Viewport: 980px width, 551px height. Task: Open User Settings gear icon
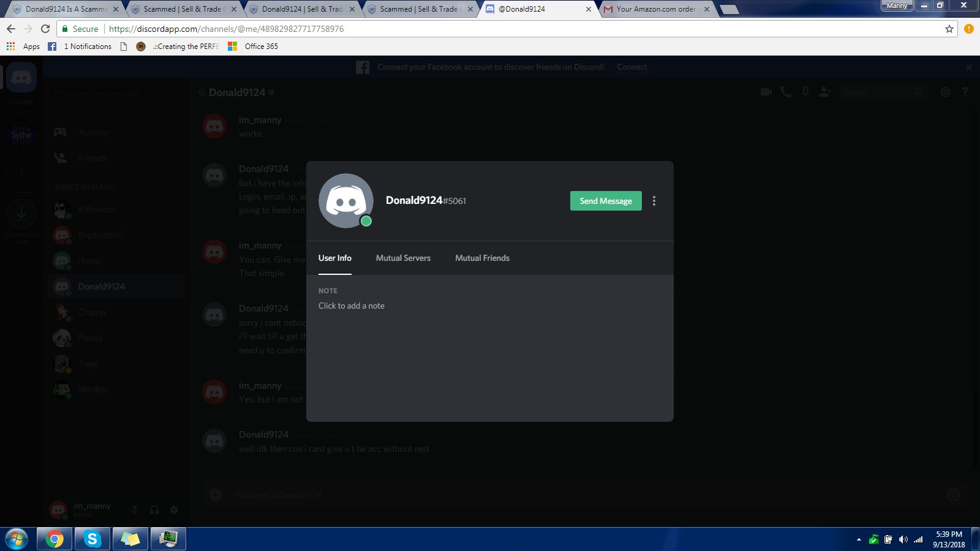pyautogui.click(x=174, y=510)
